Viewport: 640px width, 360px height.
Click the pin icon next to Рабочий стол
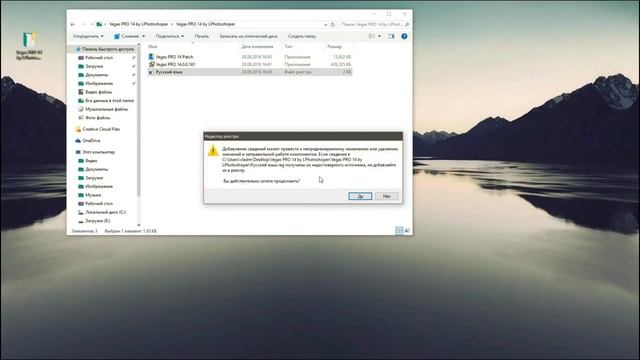click(x=133, y=58)
